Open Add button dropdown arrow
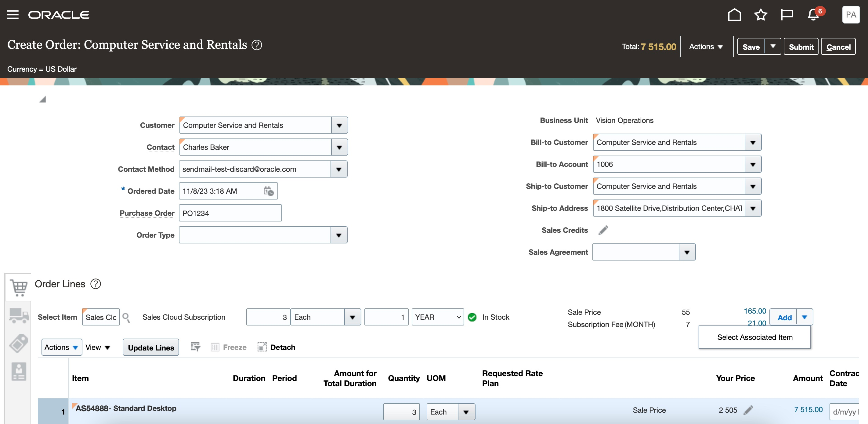Viewport: 868px width, 424px height. coord(804,317)
